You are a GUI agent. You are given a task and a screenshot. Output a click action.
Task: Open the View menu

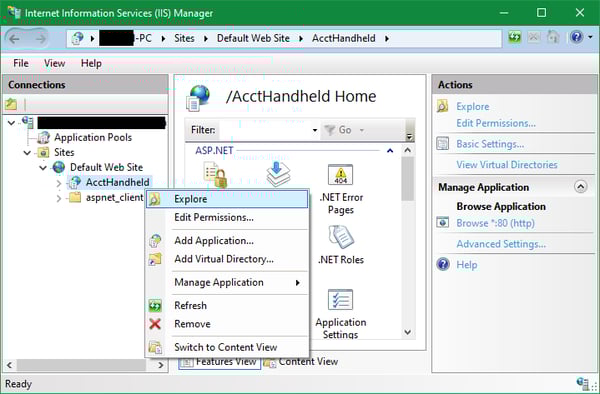click(x=54, y=63)
